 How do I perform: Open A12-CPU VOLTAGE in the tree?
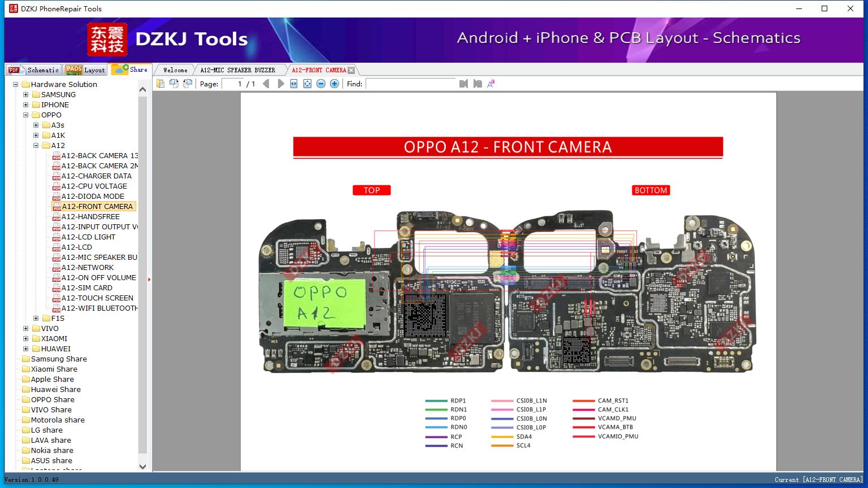pyautogui.click(x=94, y=186)
